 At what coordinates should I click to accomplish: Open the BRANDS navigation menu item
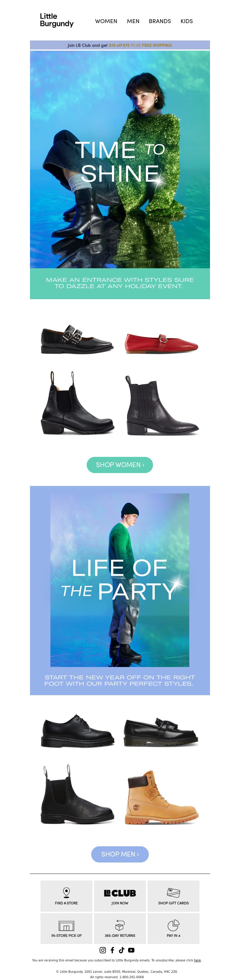click(160, 21)
